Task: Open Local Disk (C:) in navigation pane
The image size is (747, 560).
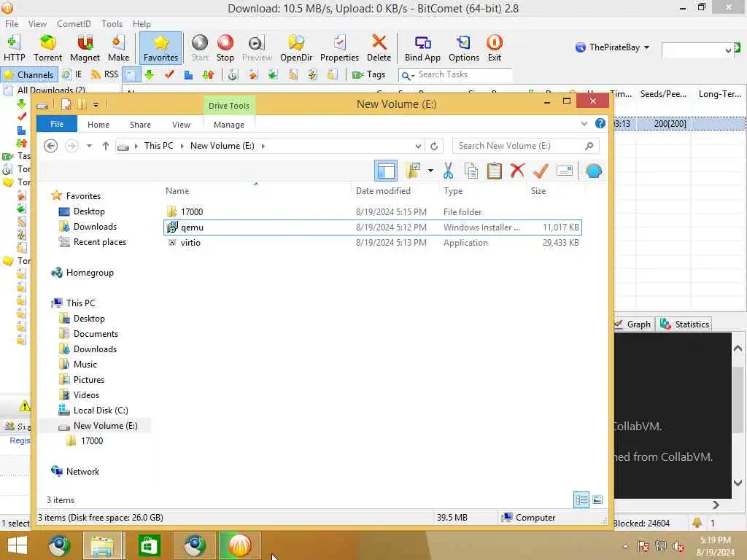Action: 101,411
